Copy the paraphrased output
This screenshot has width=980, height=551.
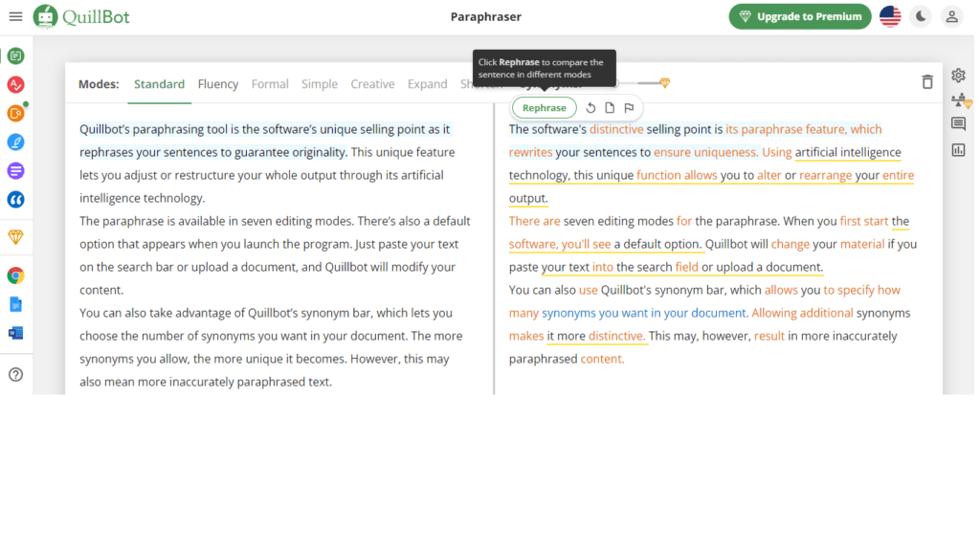pos(610,107)
